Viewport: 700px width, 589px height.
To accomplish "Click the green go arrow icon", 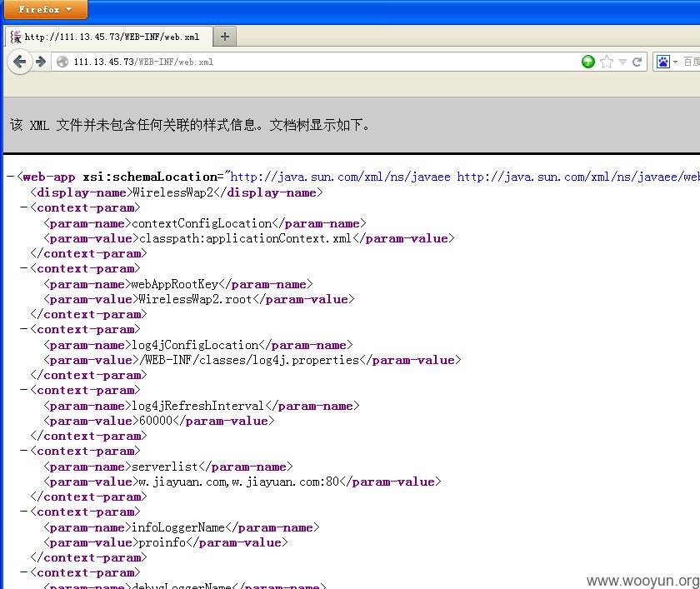I will [588, 62].
